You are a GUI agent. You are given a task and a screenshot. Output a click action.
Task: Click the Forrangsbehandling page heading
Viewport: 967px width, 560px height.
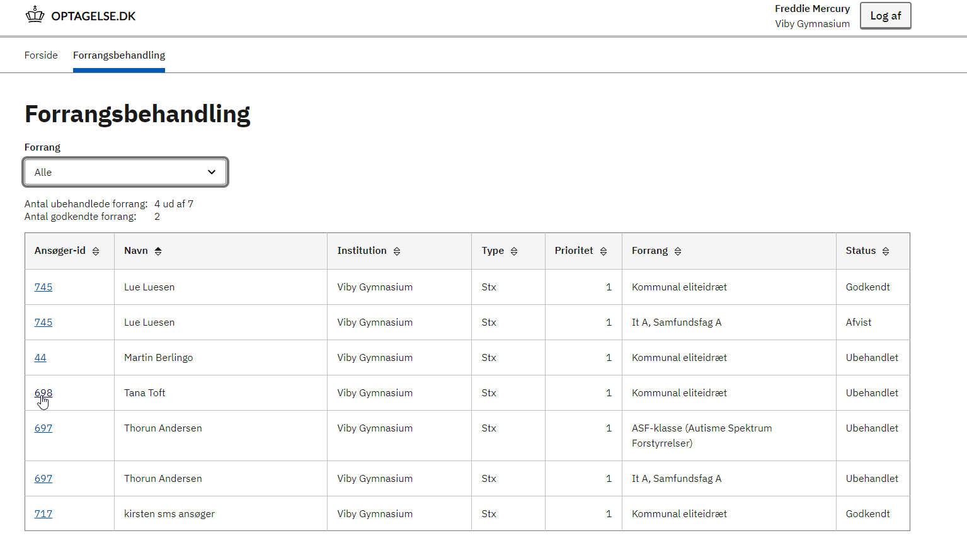coord(137,114)
